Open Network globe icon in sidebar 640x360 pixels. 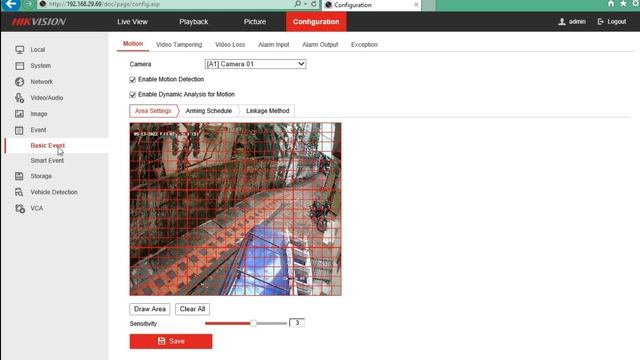(20, 82)
